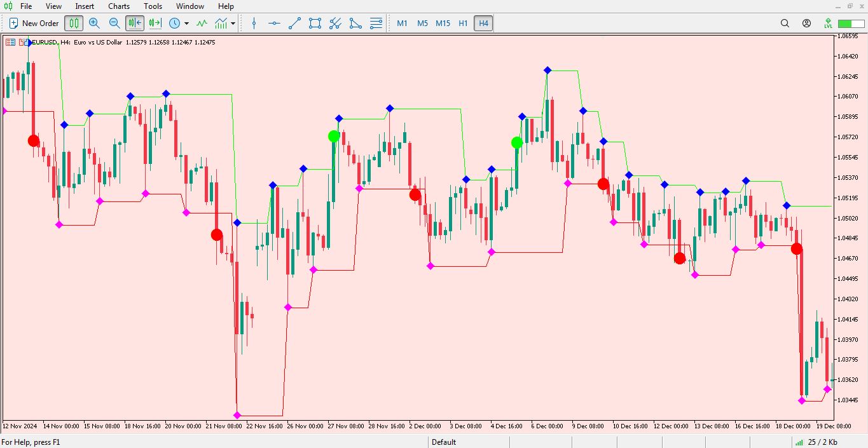Switch to the M1 timeframe
This screenshot has height=448, width=868.
click(402, 23)
